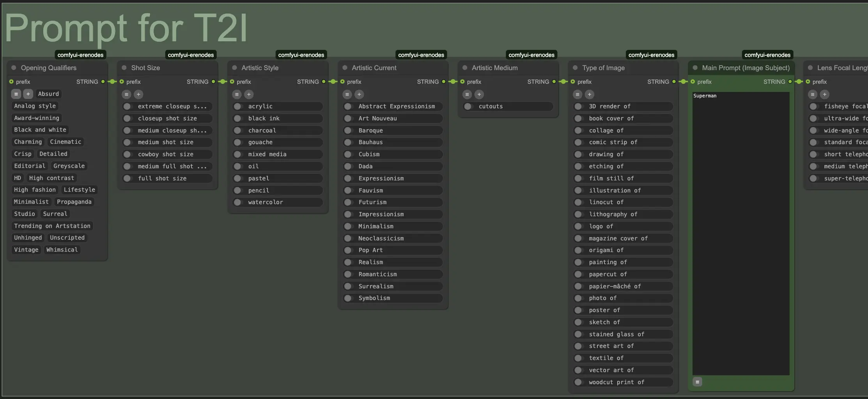This screenshot has width=868, height=399.
Task: Select the Trending on Artstation tag
Action: pyautogui.click(x=52, y=226)
